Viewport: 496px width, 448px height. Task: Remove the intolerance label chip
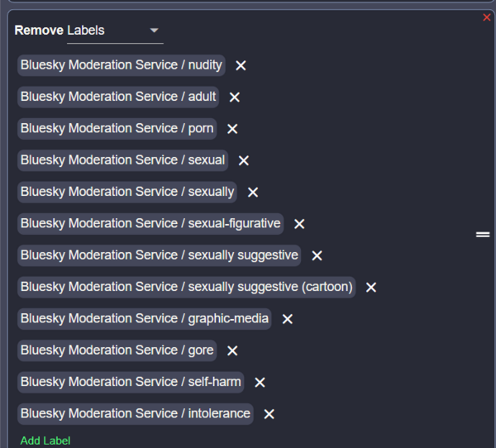point(269,413)
